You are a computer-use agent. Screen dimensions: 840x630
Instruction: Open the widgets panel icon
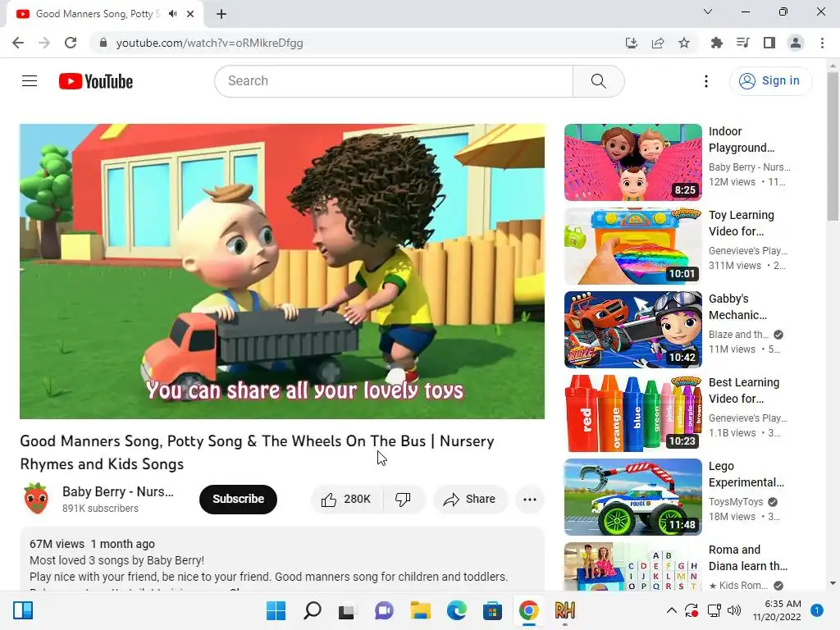click(x=23, y=610)
